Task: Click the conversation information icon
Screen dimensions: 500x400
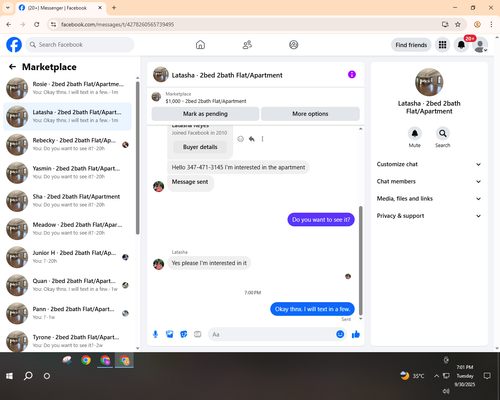Action: pos(352,74)
